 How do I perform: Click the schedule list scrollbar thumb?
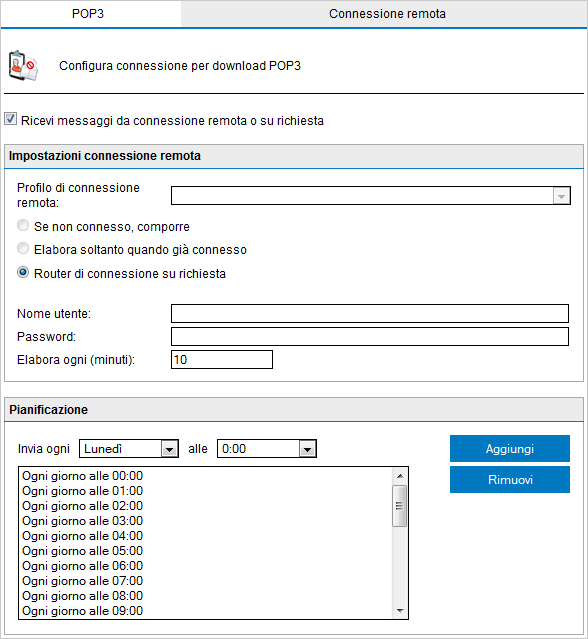[399, 506]
